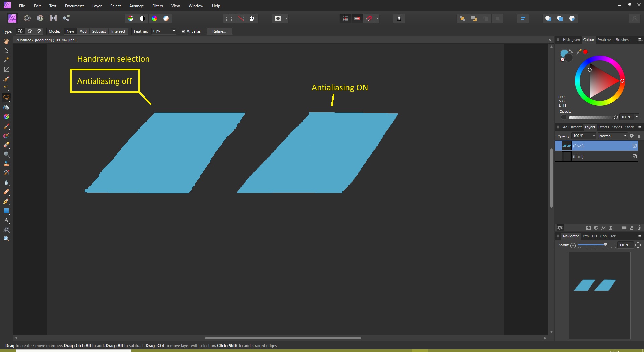Choose the Paint Brush tool
The height and width of the screenshot is (352, 644).
(x=6, y=127)
